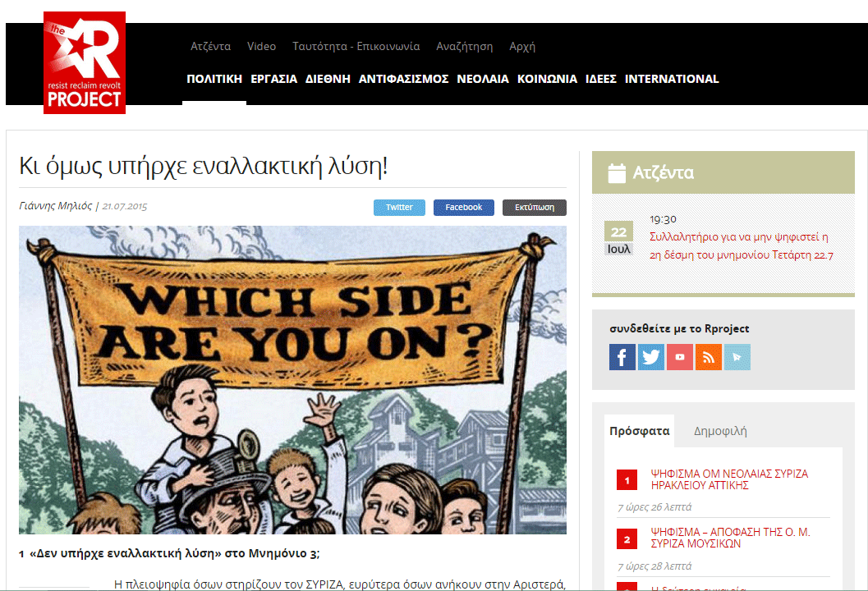Open the RSS feed icon

pos(709,357)
